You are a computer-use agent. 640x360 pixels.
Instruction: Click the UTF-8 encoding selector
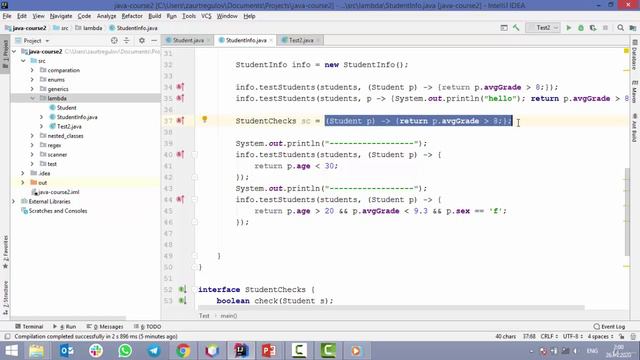(x=572, y=337)
